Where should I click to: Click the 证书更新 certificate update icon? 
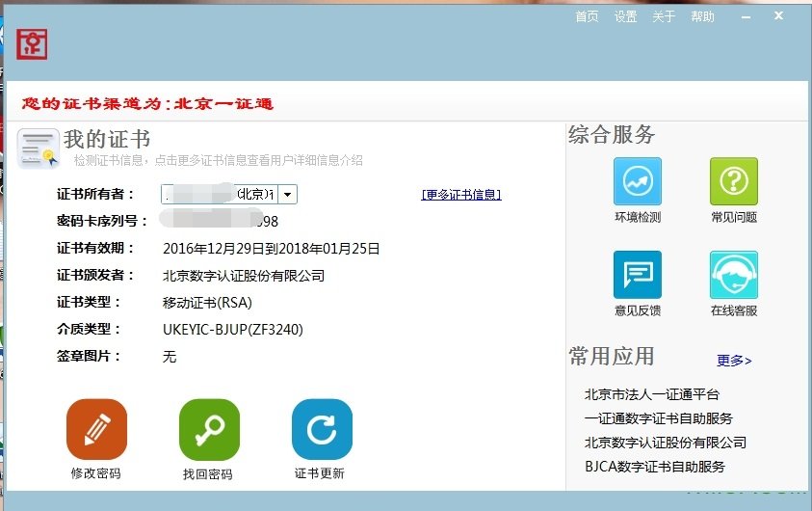tap(322, 429)
